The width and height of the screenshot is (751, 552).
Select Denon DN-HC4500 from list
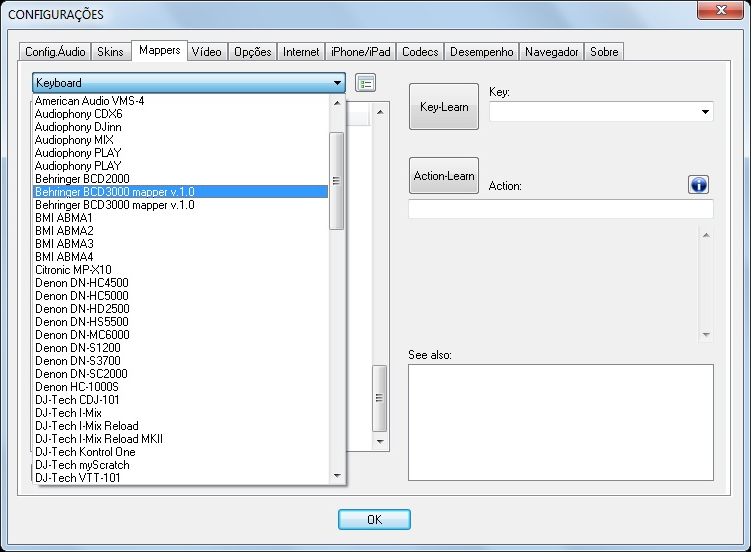click(x=181, y=282)
